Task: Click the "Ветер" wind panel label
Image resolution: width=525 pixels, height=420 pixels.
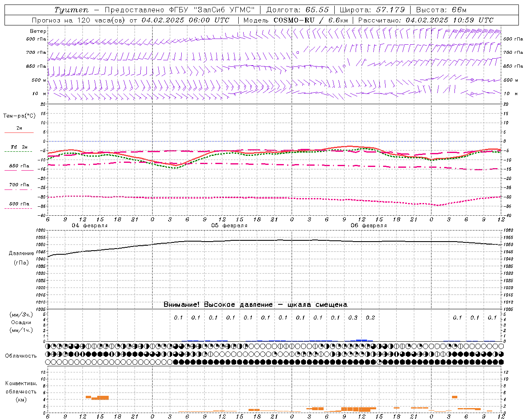Action: click(x=38, y=31)
